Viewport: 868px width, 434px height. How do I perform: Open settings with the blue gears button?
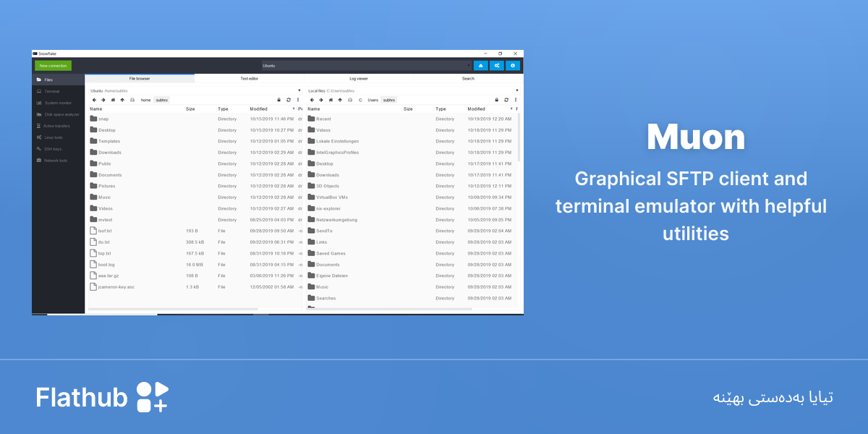497,66
